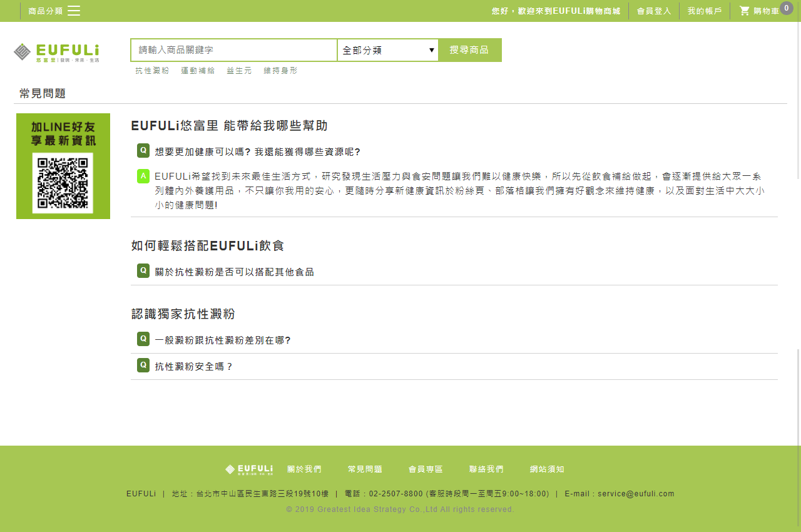Click 網站須知 in footer menu
Image resolution: width=801 pixels, height=532 pixels.
pos(547,469)
